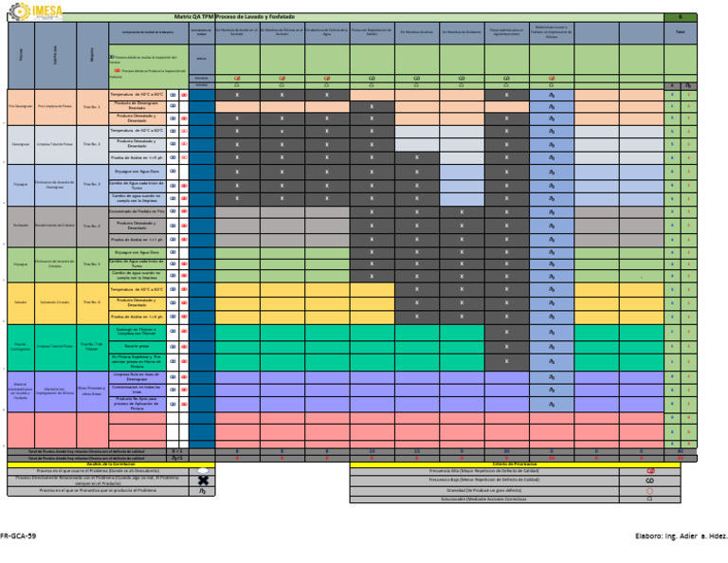Click the red inspection icon in the Escurrir pieza row
Image resolution: width=728 pixels, height=563 pixels.
[184, 347]
